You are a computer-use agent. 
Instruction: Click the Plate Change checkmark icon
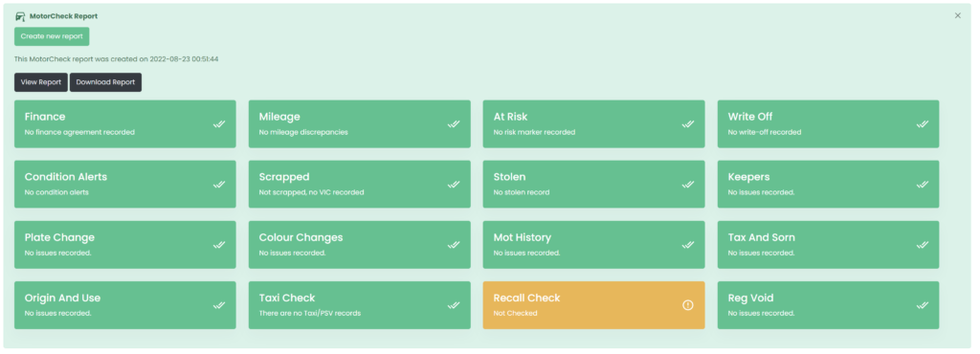tap(219, 245)
